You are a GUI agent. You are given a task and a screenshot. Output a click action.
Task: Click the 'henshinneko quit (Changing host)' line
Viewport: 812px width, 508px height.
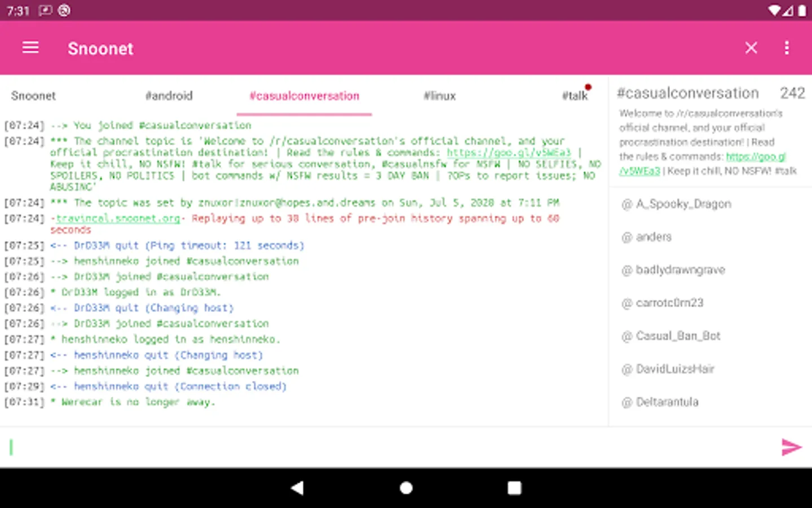click(134, 355)
